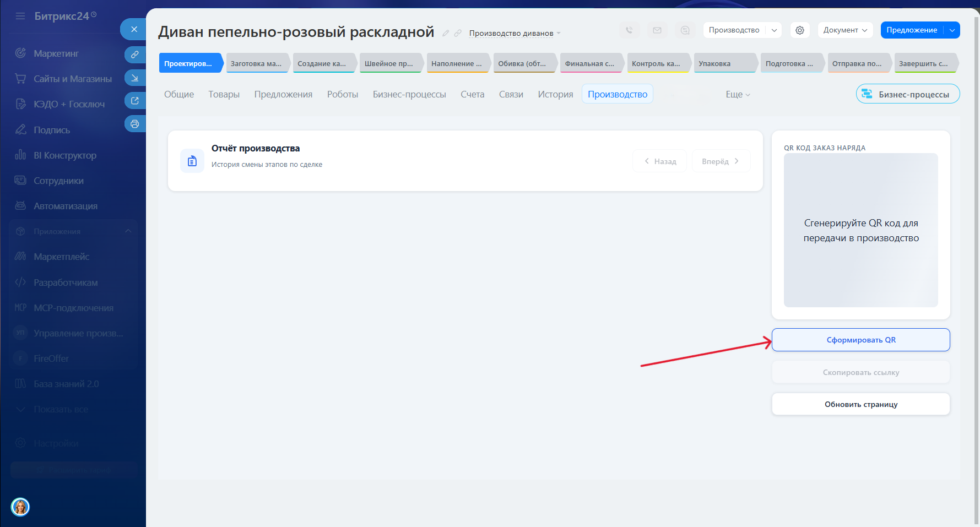The width and height of the screenshot is (980, 527).
Task: Open deal in new window side button
Action: point(135,101)
